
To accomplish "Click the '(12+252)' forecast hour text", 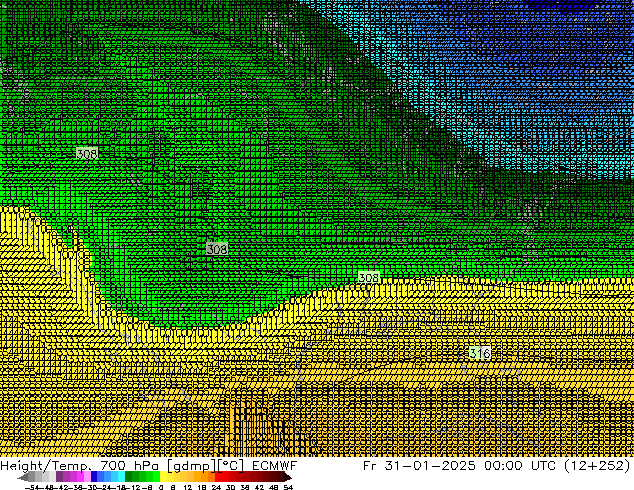I will click(x=597, y=466).
